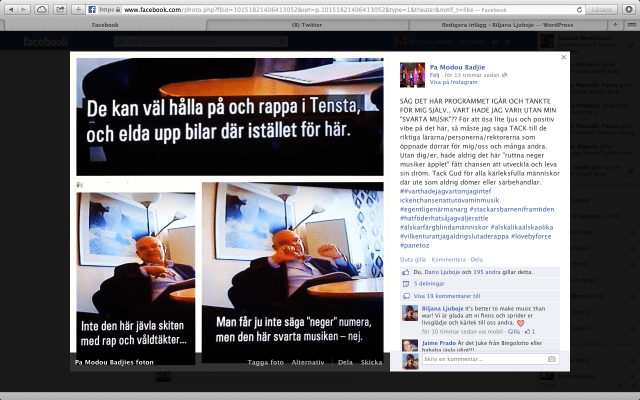Click Skicka below the photo

pos(371,362)
